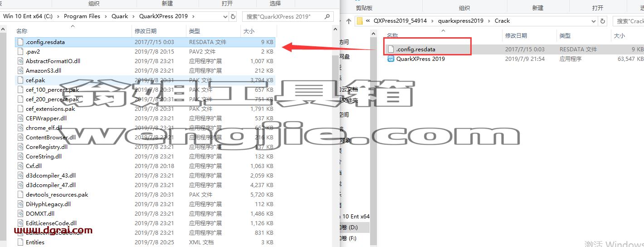Image resolution: width=644 pixels, height=247 pixels.
Task: Click the .pav2 file icon
Action: pyautogui.click(x=20, y=51)
